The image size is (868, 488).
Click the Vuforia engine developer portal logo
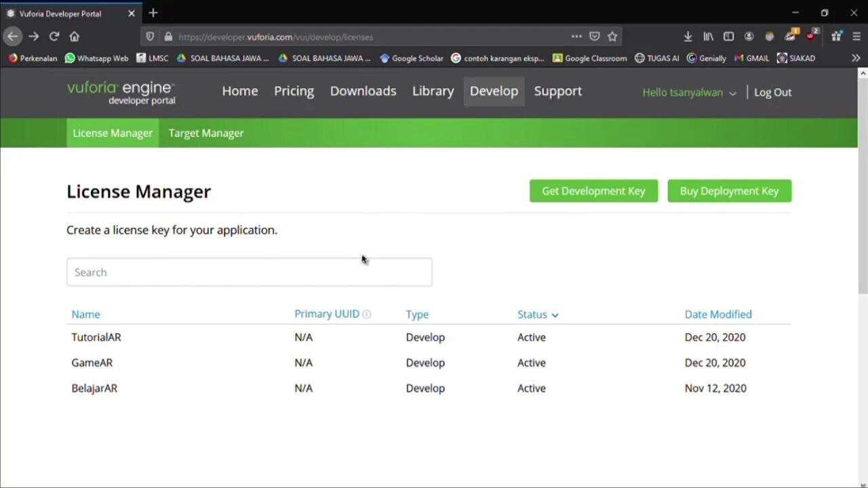121,93
